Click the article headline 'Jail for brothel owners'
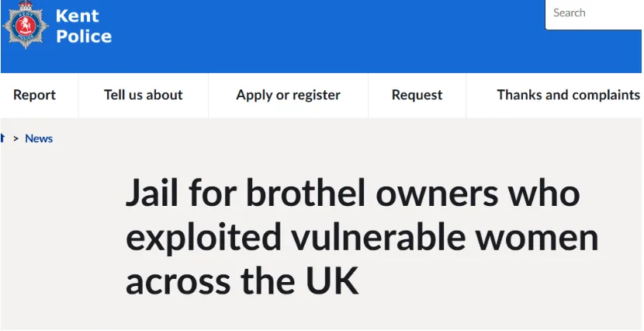The width and height of the screenshot is (644, 331). point(352,194)
